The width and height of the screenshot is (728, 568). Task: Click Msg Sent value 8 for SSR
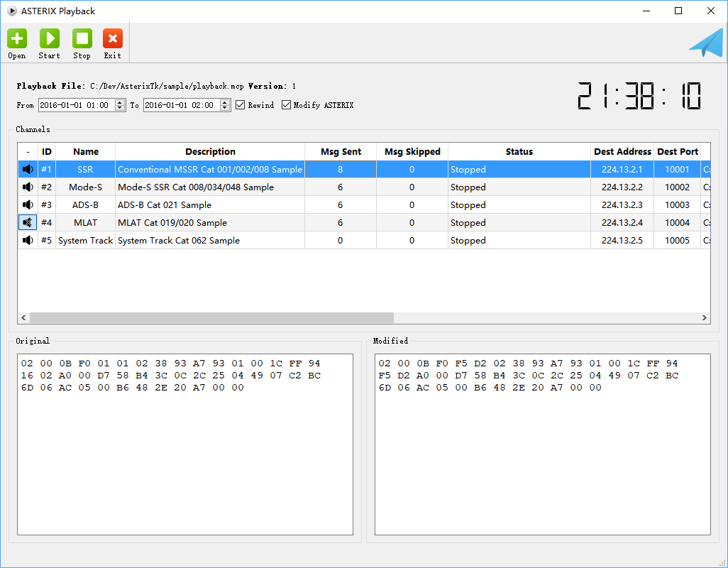click(341, 170)
